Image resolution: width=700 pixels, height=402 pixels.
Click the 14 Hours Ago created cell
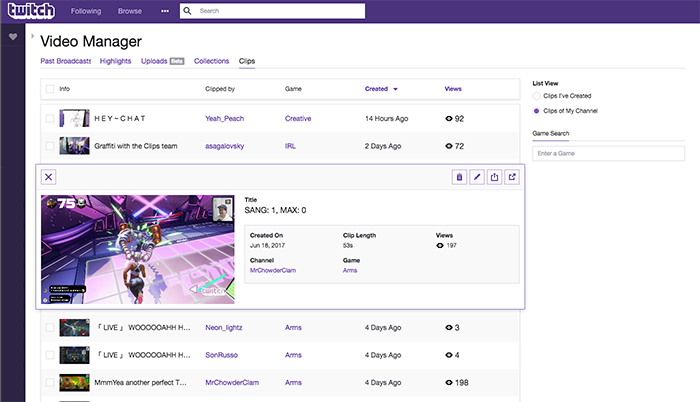point(387,118)
